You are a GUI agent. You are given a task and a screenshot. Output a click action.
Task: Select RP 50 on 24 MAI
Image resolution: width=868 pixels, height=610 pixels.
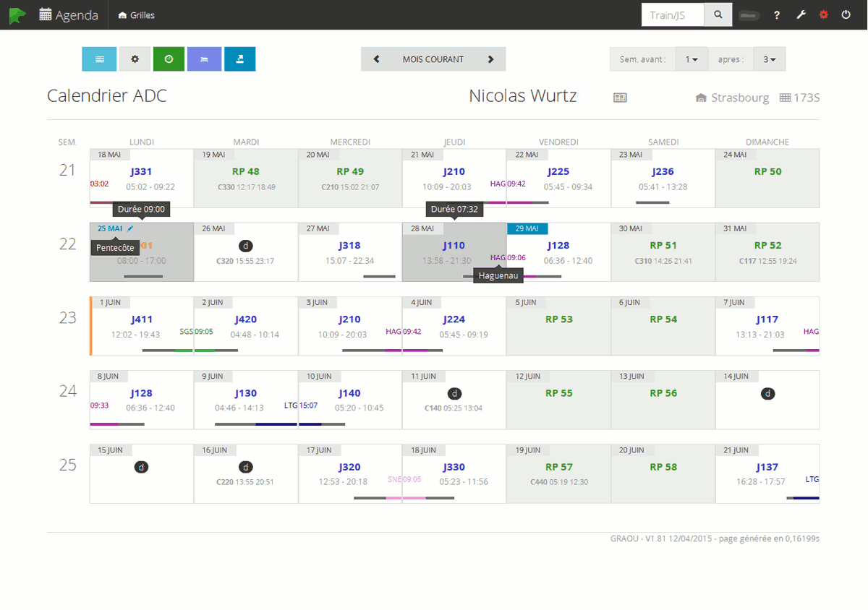pos(767,171)
